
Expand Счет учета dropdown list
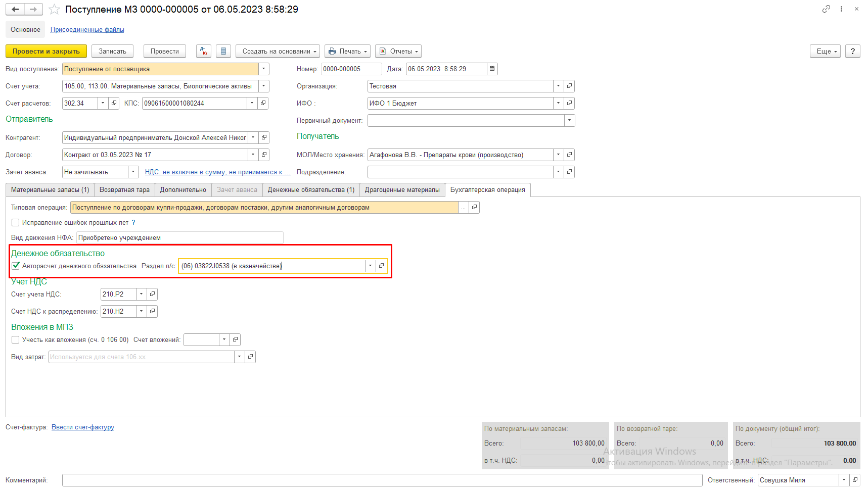click(x=264, y=86)
